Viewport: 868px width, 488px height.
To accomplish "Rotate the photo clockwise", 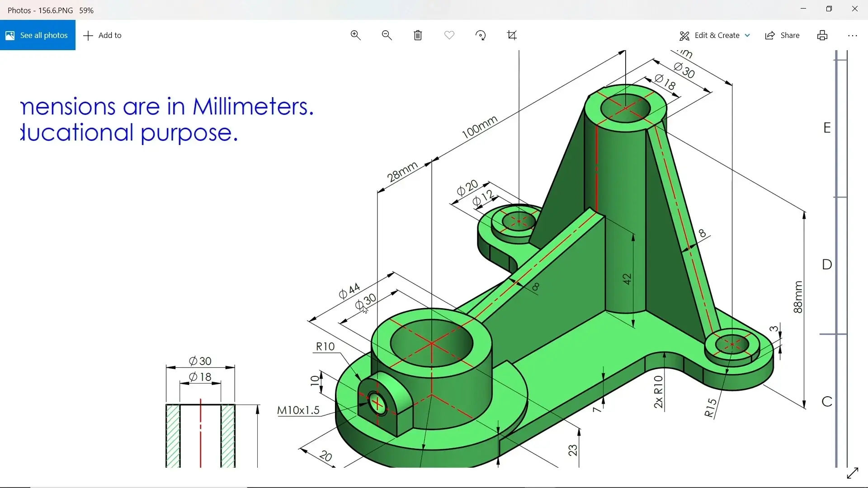I will 481,35.
